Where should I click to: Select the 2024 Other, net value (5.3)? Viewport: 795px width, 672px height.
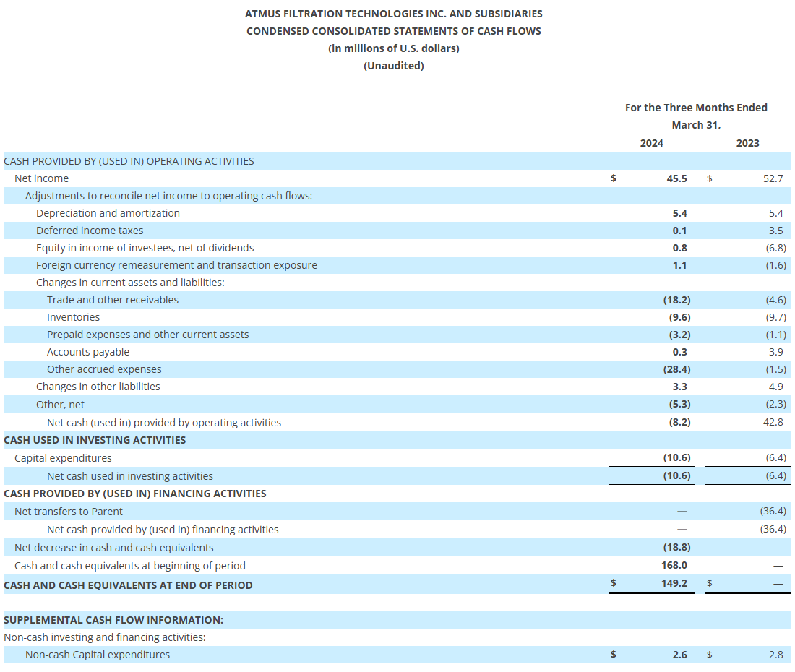[x=679, y=404]
